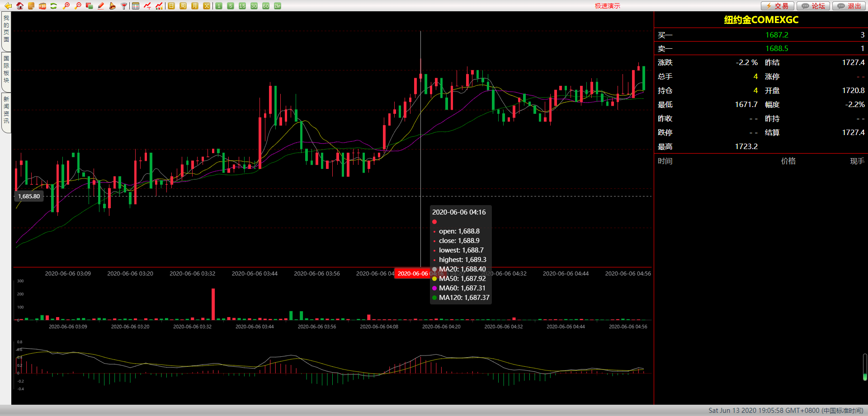The width and height of the screenshot is (868, 416).
Task: Open the alert bell icon
Action: (112, 6)
